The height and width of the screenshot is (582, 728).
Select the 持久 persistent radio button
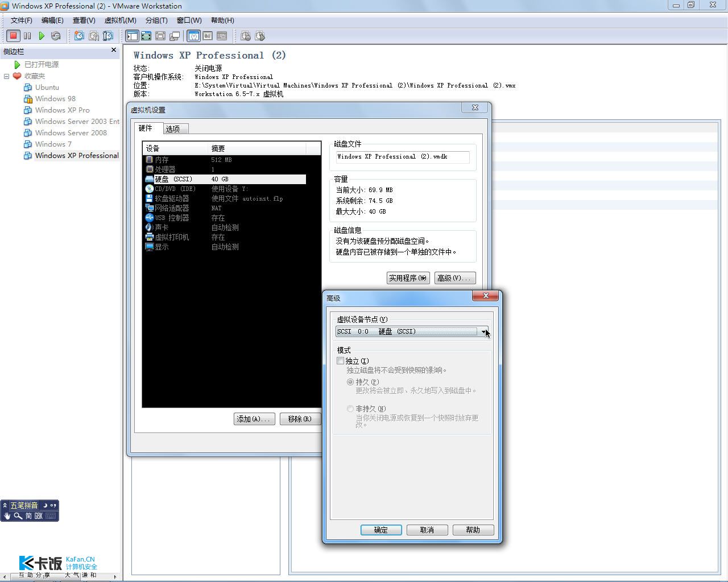point(350,382)
